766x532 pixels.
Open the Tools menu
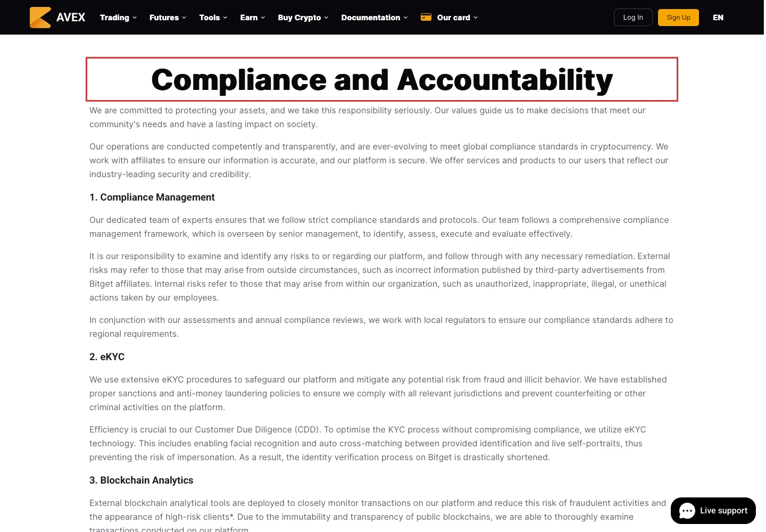click(213, 18)
